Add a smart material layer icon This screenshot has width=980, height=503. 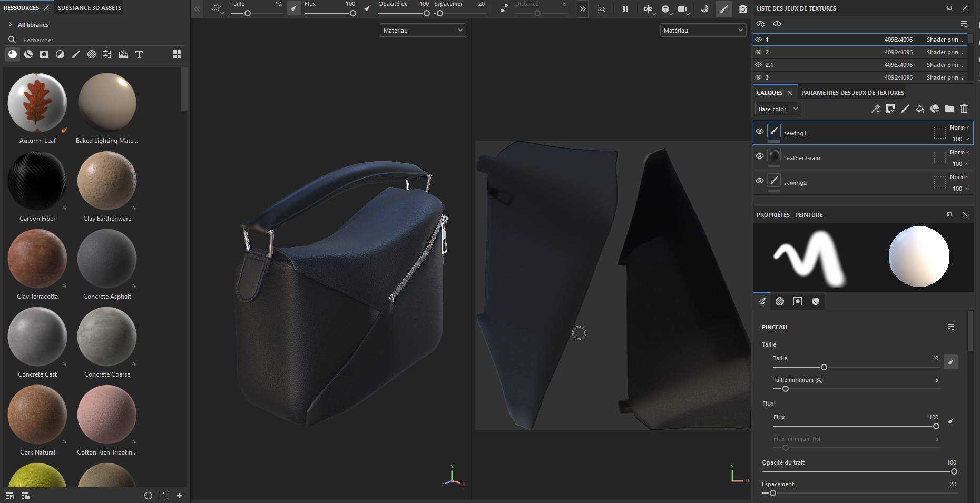pyautogui.click(x=935, y=109)
